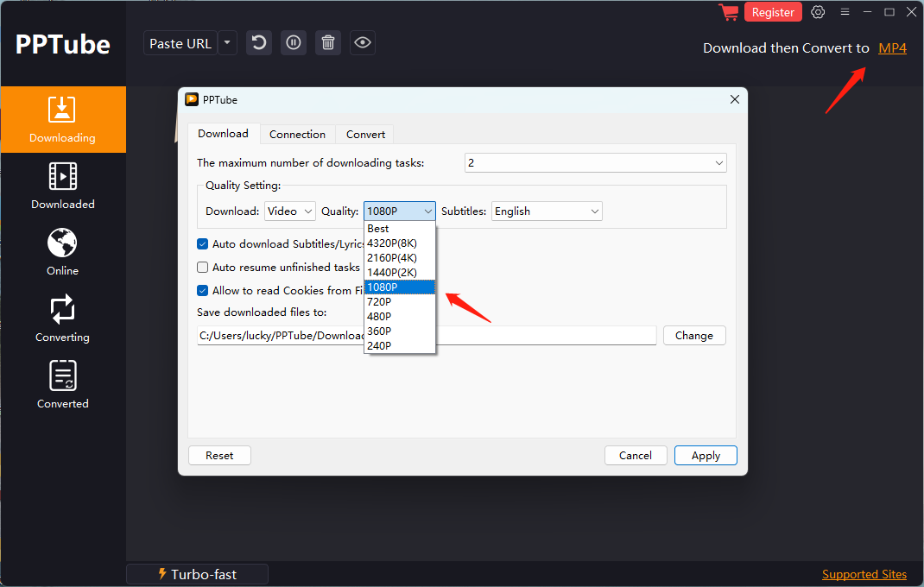The image size is (924, 587).
Task: Enable Auto resume unfinished tasks
Action: point(202,267)
